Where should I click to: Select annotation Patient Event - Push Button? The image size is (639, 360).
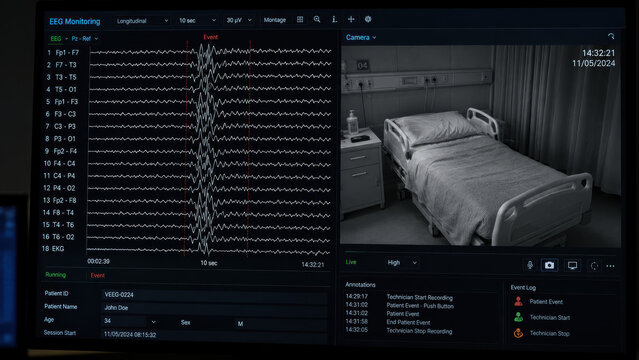pyautogui.click(x=420, y=306)
